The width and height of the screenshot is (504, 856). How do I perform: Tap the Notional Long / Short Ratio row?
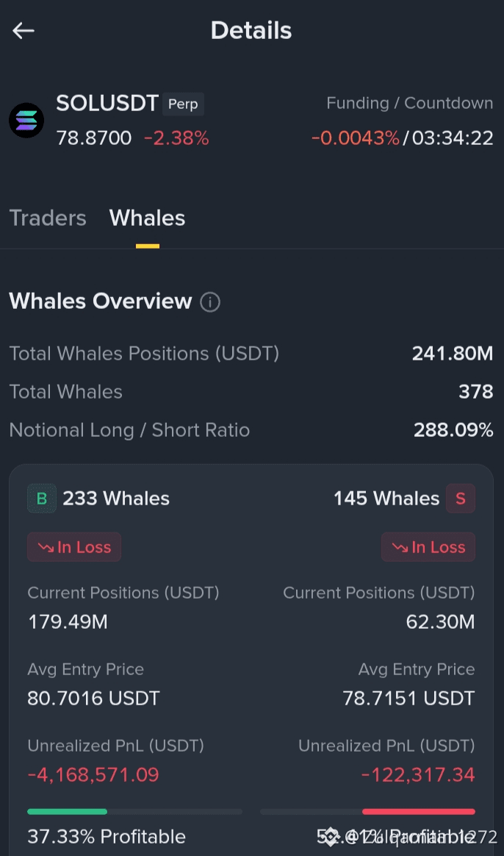(x=251, y=430)
